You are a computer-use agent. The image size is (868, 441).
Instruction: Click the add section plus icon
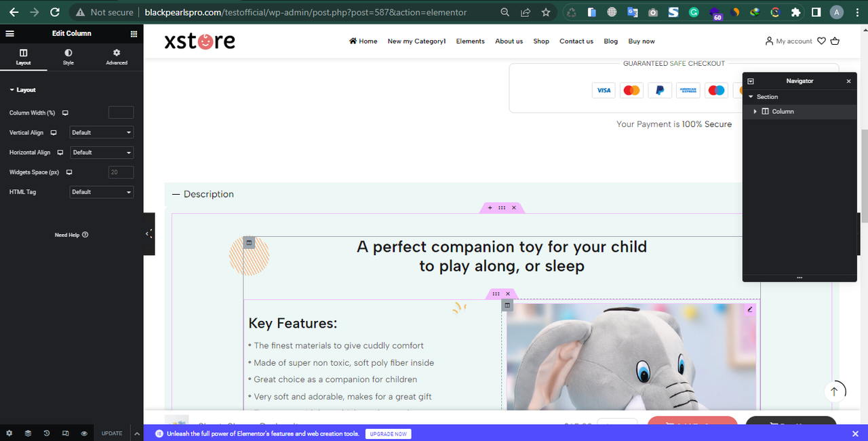(x=490, y=208)
